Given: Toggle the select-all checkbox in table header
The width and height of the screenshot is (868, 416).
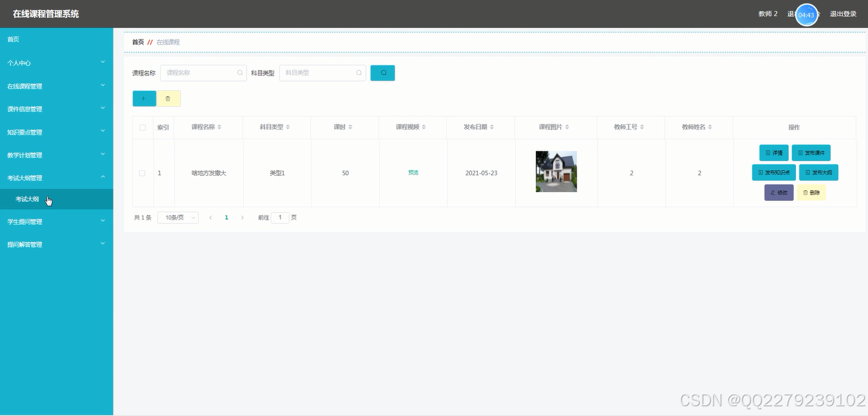Looking at the screenshot, I should [x=142, y=127].
